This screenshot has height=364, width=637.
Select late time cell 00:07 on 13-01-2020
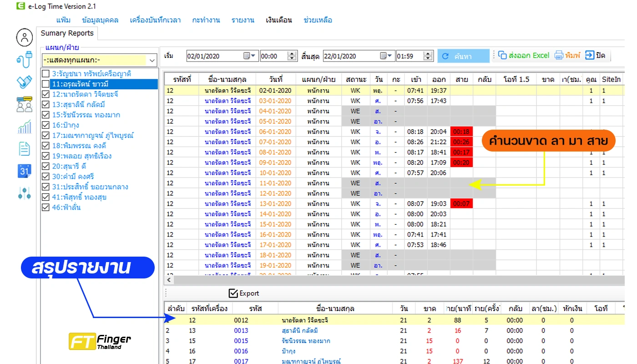(x=461, y=204)
